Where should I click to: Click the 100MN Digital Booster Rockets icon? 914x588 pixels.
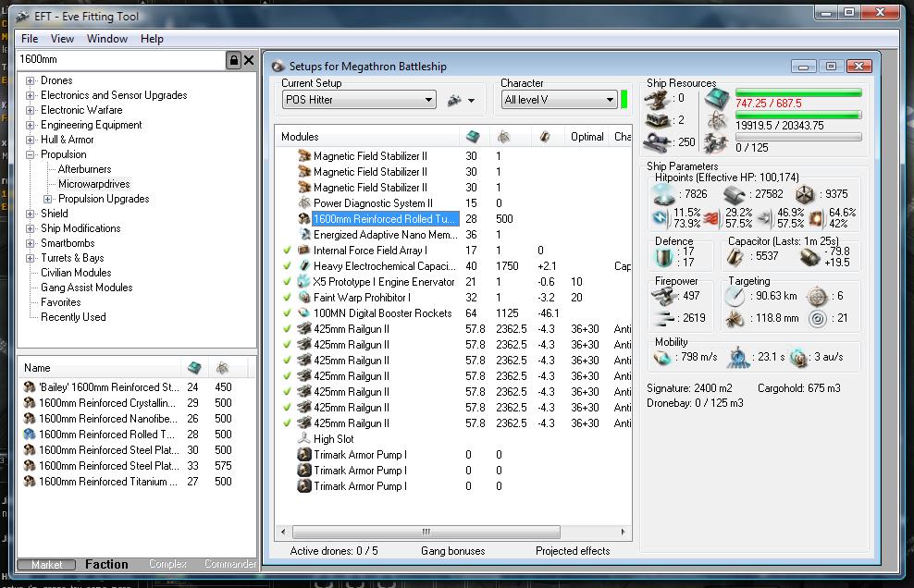(x=303, y=313)
